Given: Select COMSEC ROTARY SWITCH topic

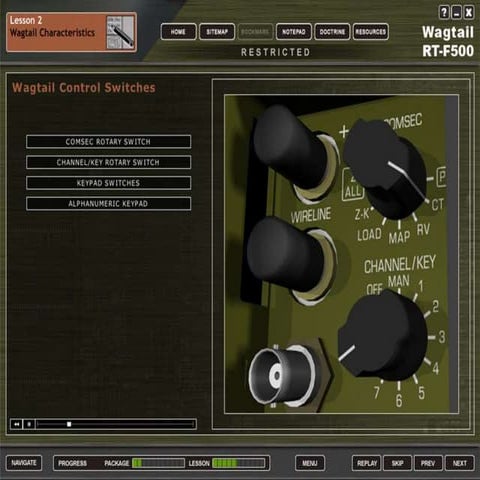Looking at the screenshot, I should [x=109, y=142].
